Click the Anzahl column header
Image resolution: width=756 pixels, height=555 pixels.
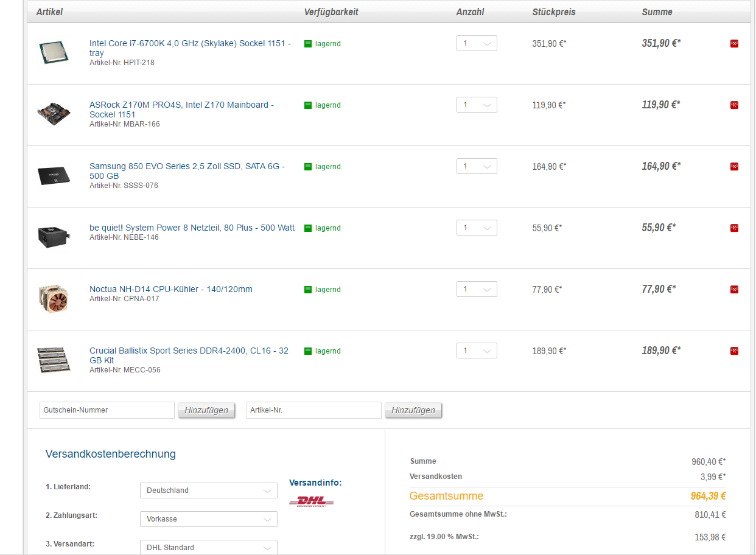coord(470,12)
